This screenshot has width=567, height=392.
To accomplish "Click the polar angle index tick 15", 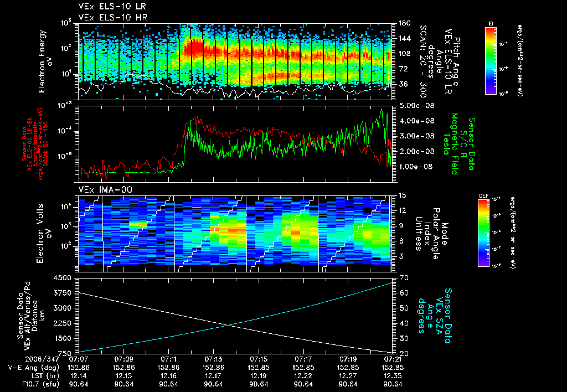I will pos(403,195).
